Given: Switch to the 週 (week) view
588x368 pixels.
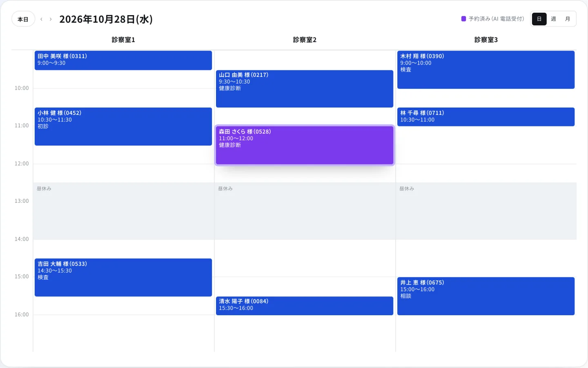Looking at the screenshot, I should pos(553,19).
